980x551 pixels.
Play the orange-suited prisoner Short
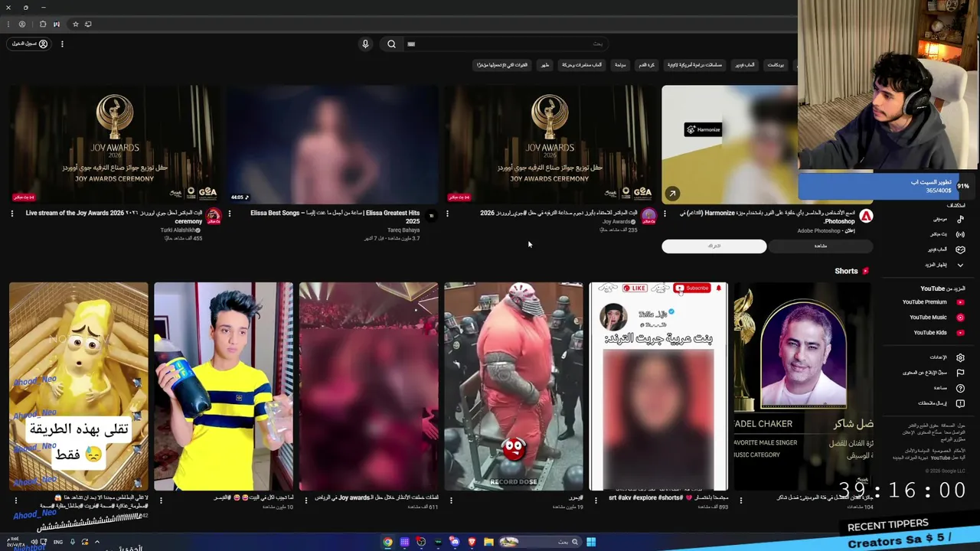[514, 386]
